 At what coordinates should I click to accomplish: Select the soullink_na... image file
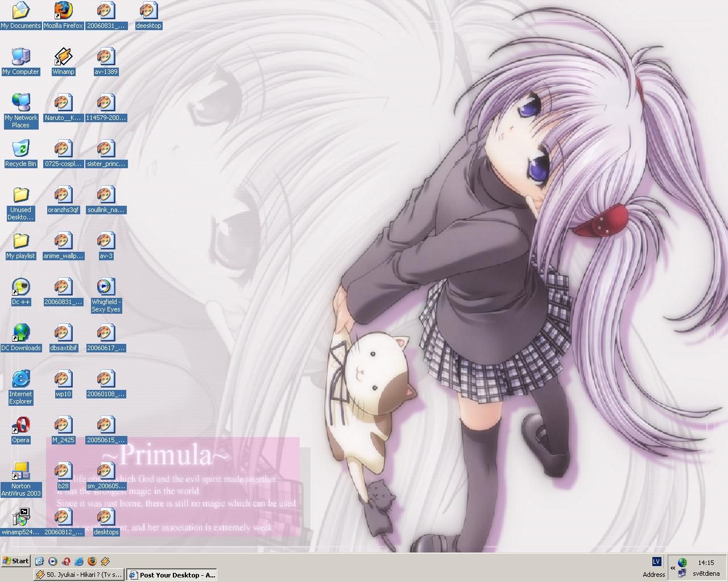tap(106, 199)
